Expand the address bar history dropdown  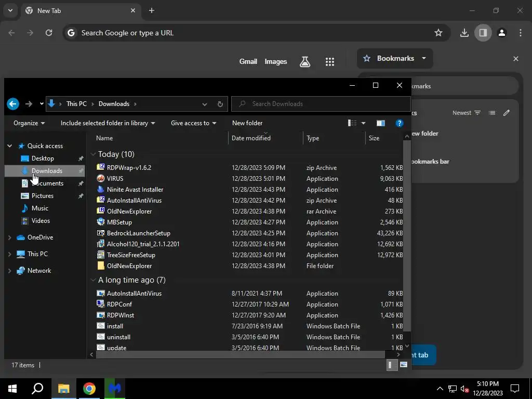click(x=205, y=104)
